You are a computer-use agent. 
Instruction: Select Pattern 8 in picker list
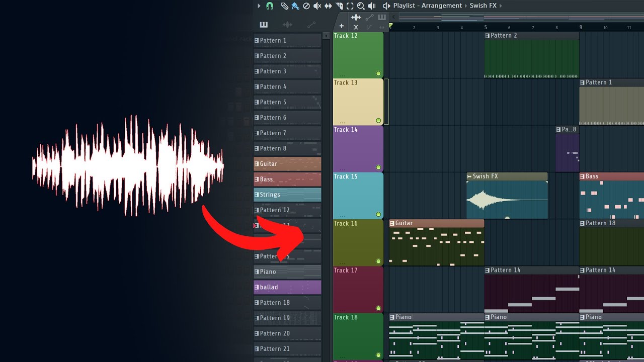287,148
